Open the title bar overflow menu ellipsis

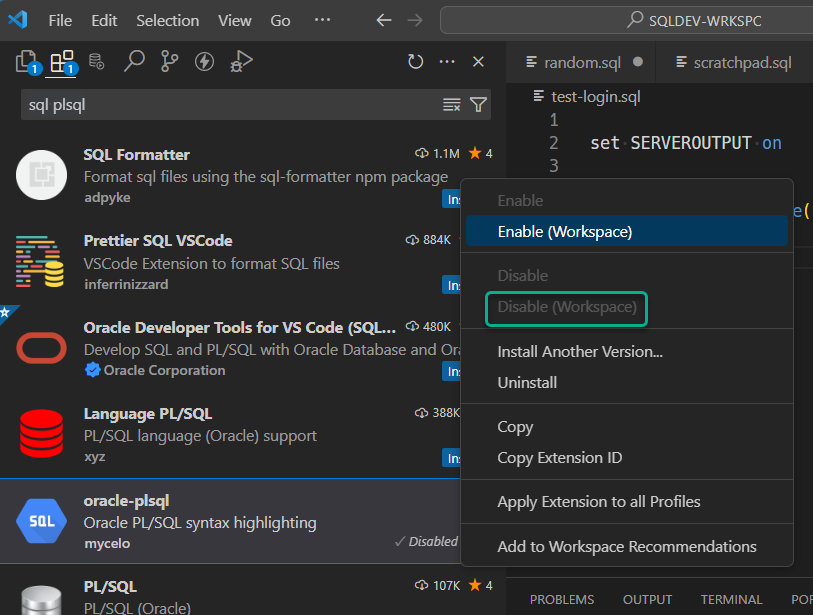323,20
